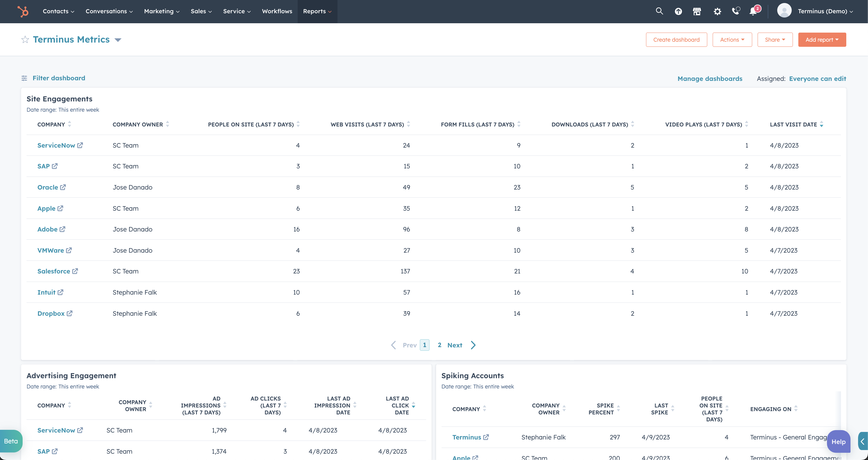Viewport: 868px width, 460px height.
Task: Expand the Terminus Metrics dashboard dropdown
Action: 118,40
